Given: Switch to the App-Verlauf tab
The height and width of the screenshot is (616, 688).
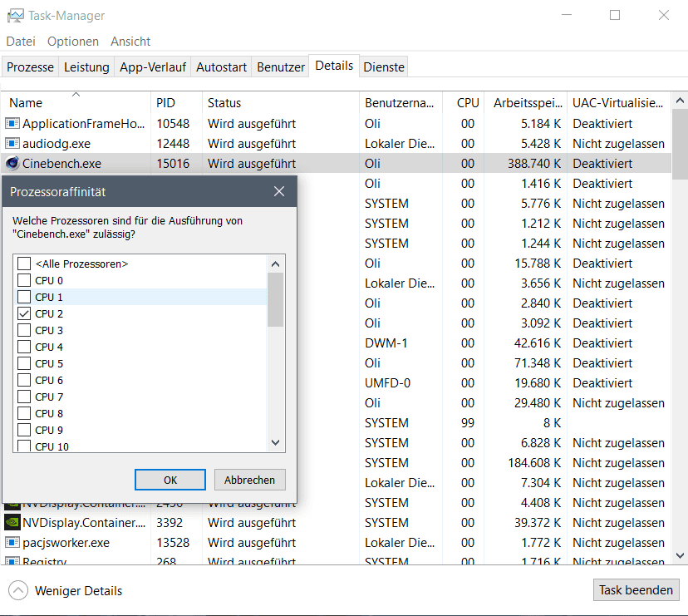Looking at the screenshot, I should click(153, 67).
